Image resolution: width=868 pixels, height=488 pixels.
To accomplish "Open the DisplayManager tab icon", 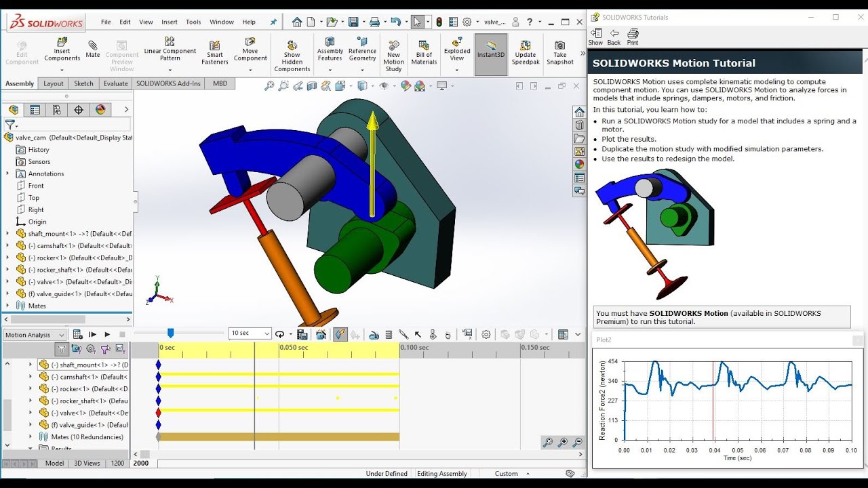I will [100, 110].
